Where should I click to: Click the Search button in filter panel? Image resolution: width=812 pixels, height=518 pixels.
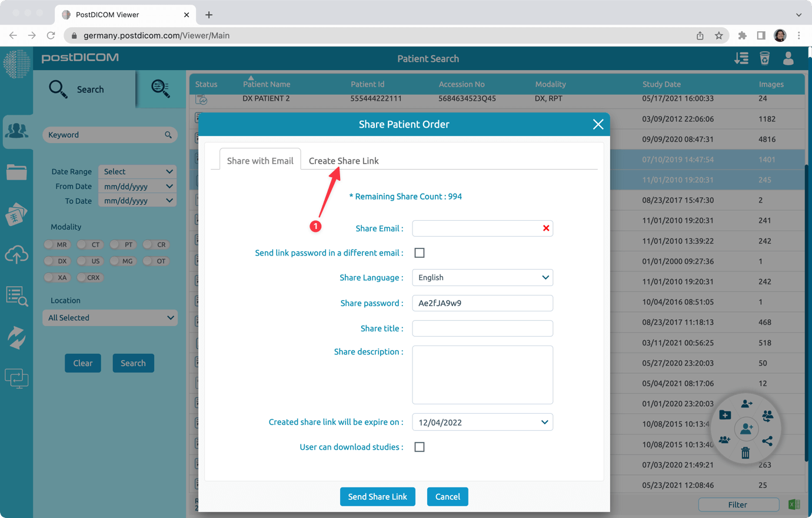point(133,363)
